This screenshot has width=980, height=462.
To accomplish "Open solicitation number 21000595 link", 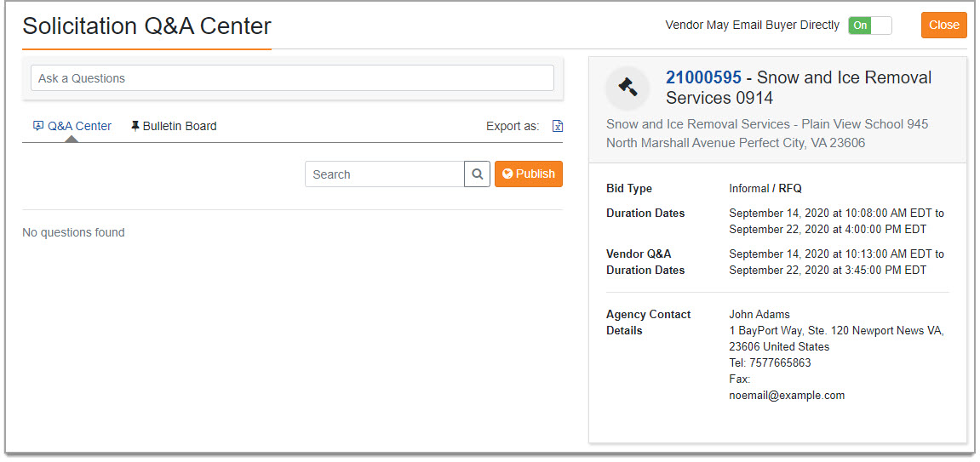I will (x=703, y=78).
